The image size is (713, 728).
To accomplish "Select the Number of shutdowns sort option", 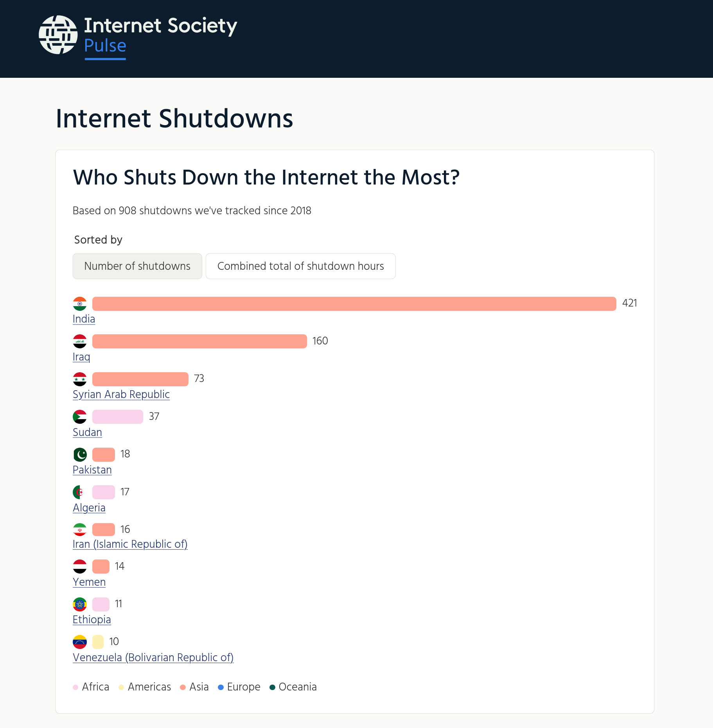I will click(137, 266).
